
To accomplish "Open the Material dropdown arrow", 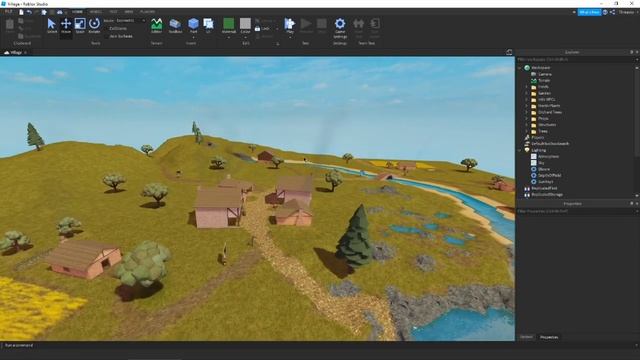I will pyautogui.click(x=229, y=37).
